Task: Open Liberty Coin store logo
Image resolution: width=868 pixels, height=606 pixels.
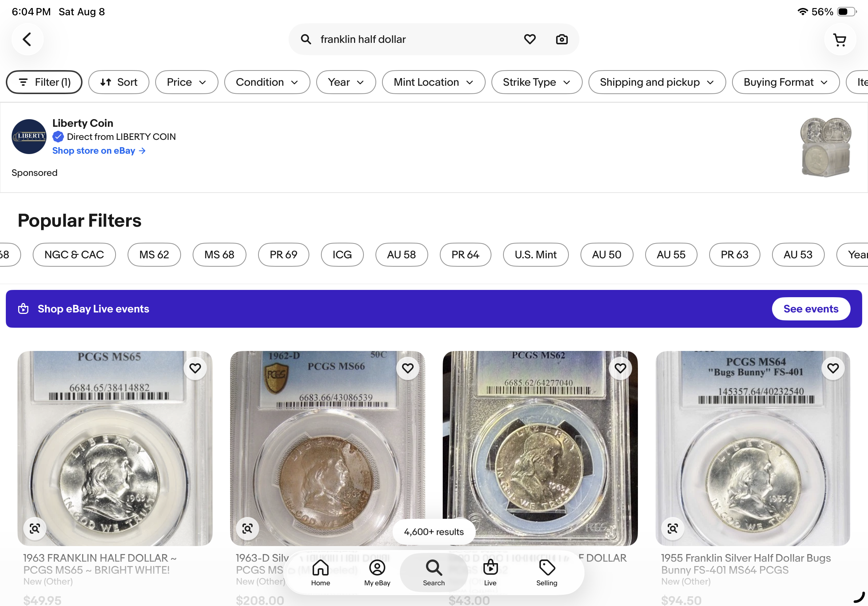Action: pos(29,136)
